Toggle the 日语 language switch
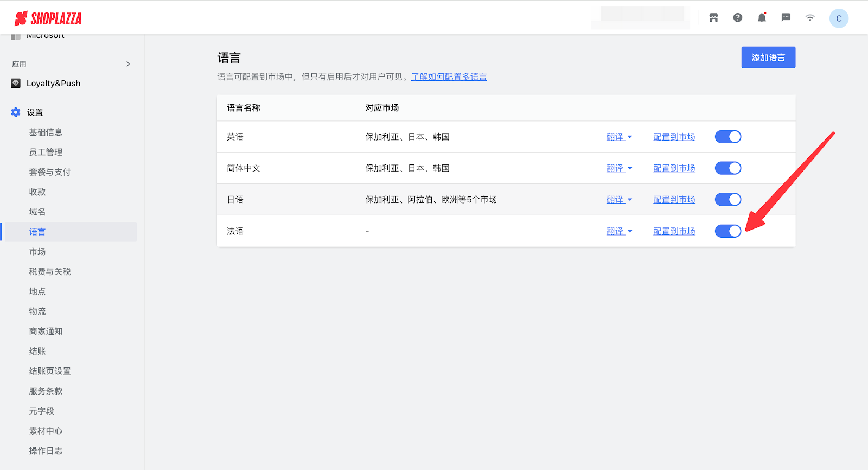The height and width of the screenshot is (470, 868). click(727, 200)
